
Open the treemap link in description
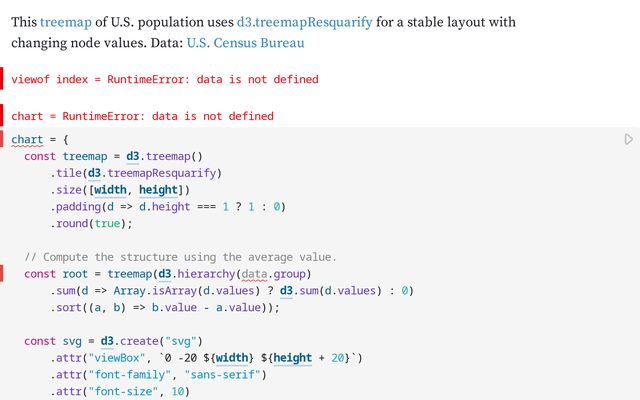tap(59, 21)
